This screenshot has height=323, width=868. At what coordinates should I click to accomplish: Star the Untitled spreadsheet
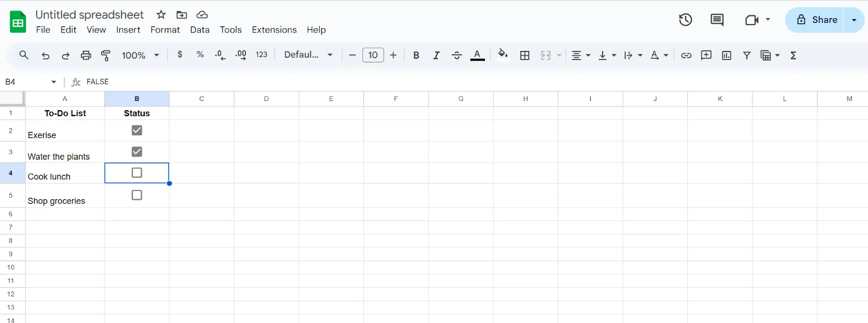pyautogui.click(x=161, y=15)
